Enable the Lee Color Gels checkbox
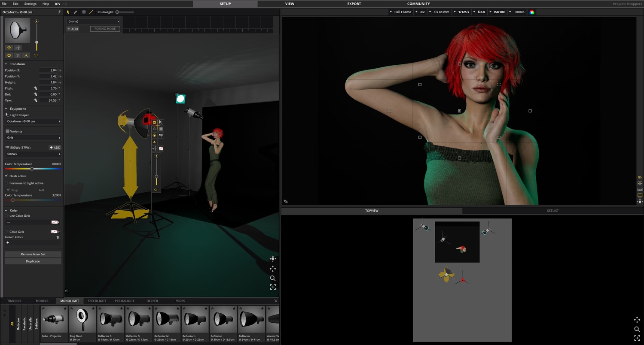Image resolution: width=644 pixels, height=345 pixels. (x=6, y=216)
